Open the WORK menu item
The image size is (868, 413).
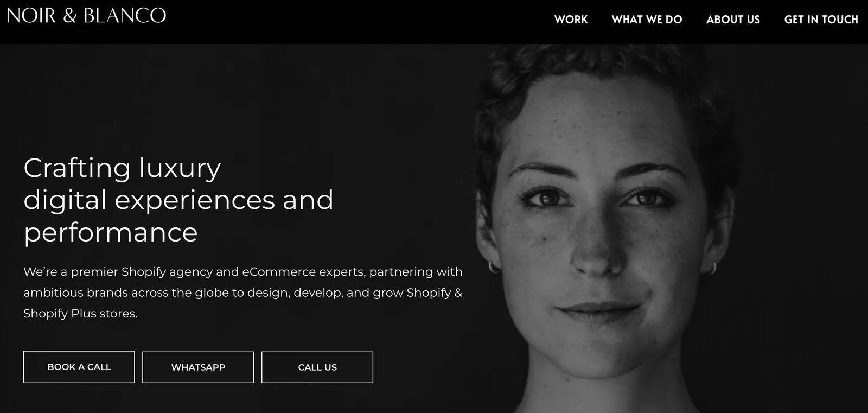571,20
